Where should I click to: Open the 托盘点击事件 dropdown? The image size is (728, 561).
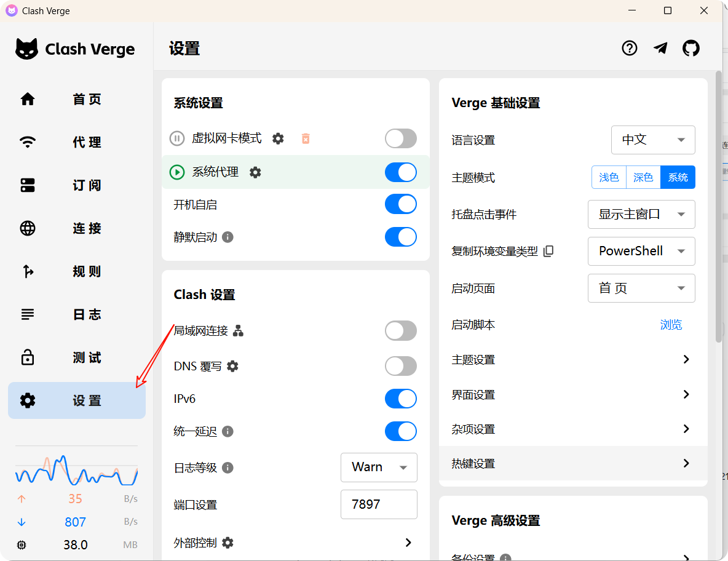(641, 214)
